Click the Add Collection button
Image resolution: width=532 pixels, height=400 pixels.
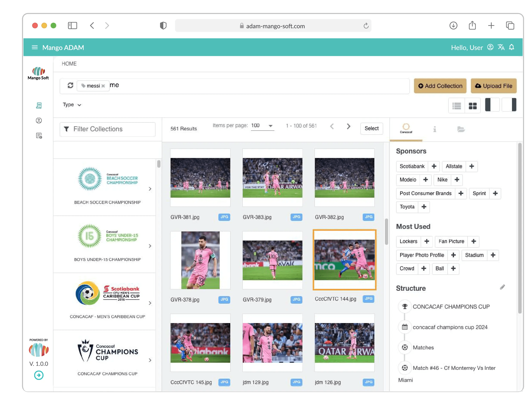pyautogui.click(x=440, y=86)
